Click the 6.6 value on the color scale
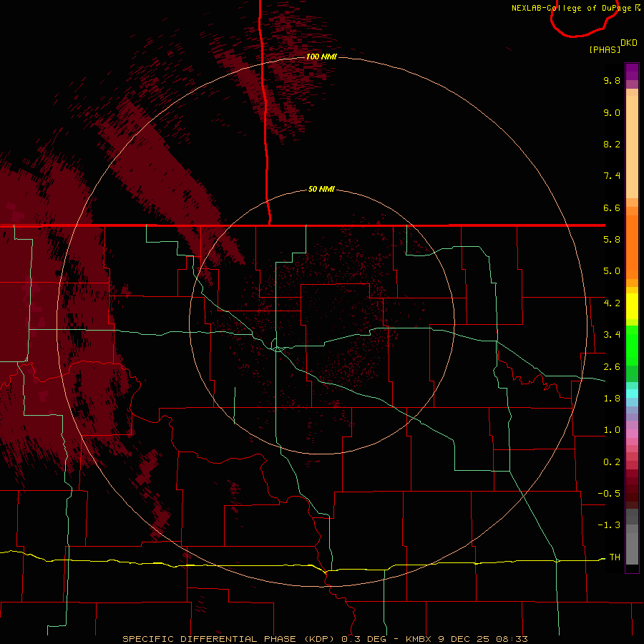 click(x=612, y=208)
